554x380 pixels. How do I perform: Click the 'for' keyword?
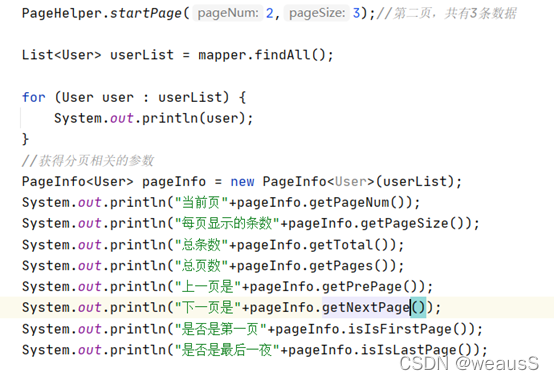(34, 97)
